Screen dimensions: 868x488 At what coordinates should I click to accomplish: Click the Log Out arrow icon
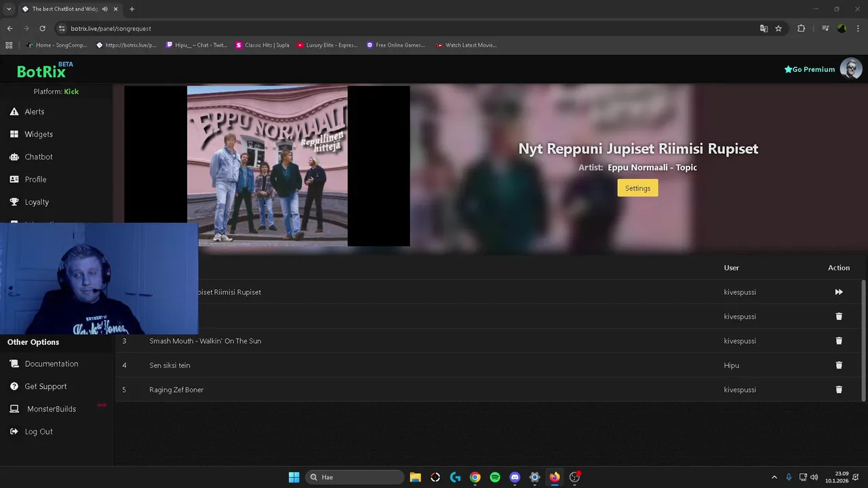14,432
